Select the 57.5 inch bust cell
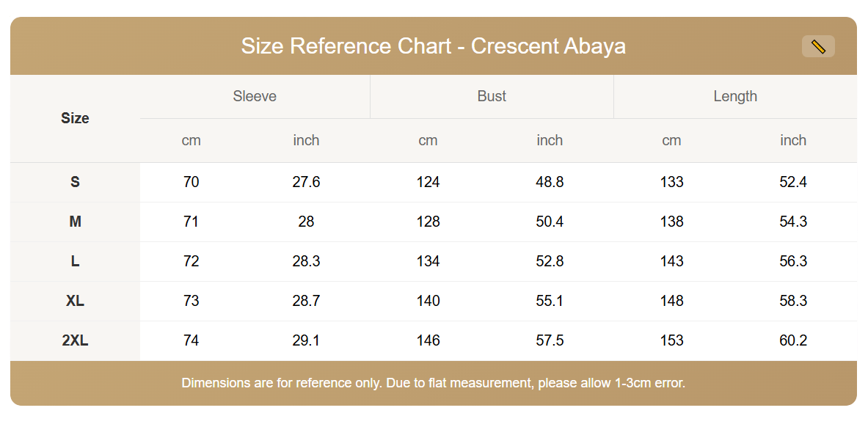The height and width of the screenshot is (427, 868). click(x=550, y=340)
